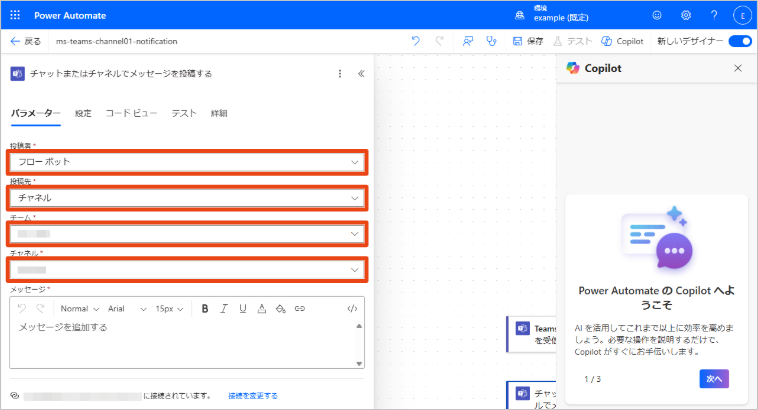Expand the チーム dropdown

click(187, 234)
